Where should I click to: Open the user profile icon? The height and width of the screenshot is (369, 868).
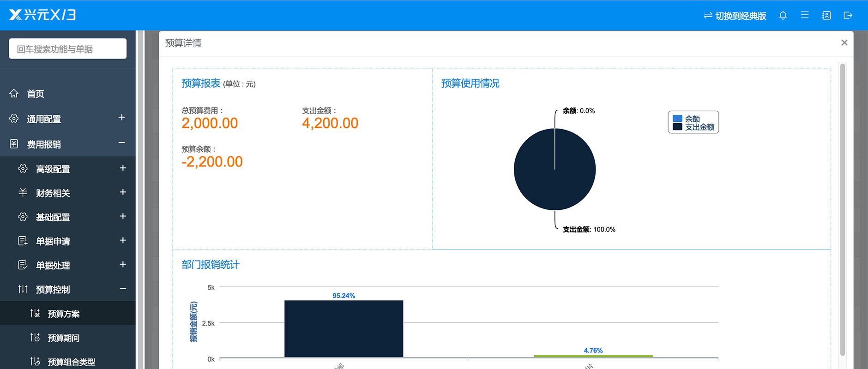pyautogui.click(x=826, y=16)
